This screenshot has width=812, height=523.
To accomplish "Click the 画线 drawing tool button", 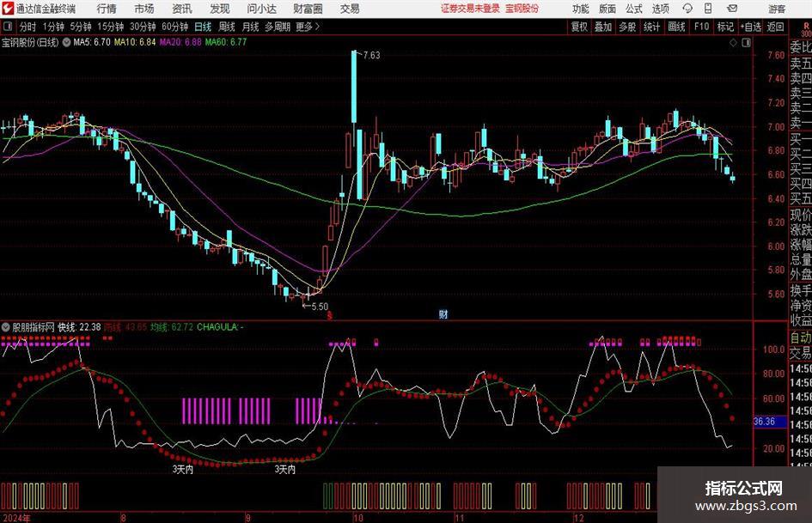I will point(676,27).
